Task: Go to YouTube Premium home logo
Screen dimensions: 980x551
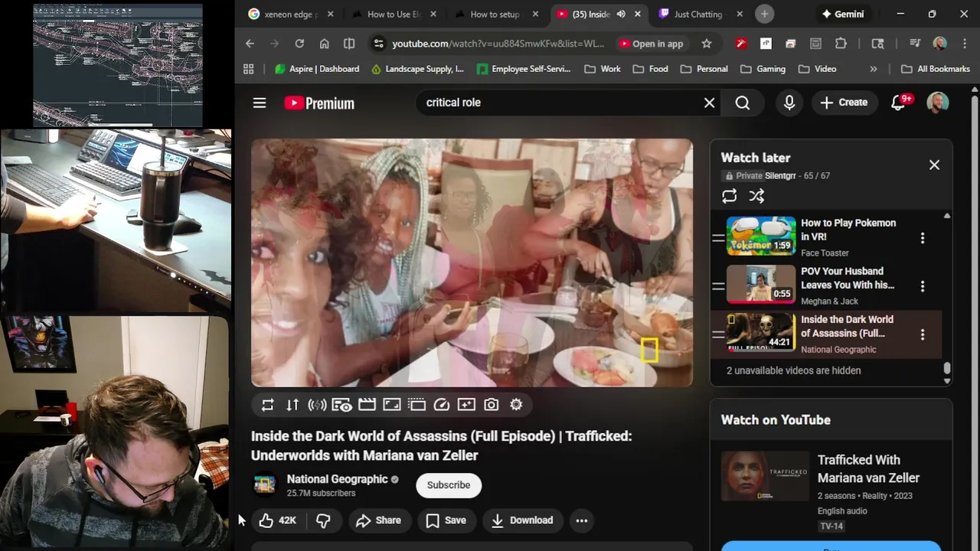Action: pyautogui.click(x=319, y=103)
